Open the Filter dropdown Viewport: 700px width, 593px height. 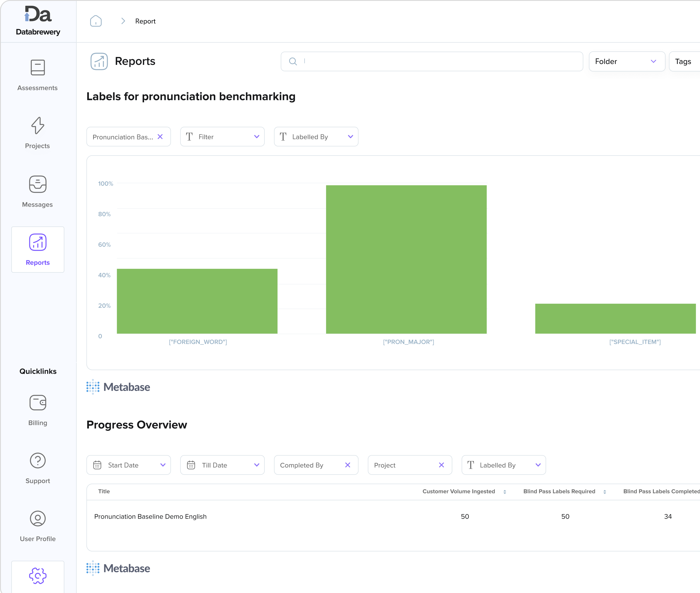coord(222,137)
